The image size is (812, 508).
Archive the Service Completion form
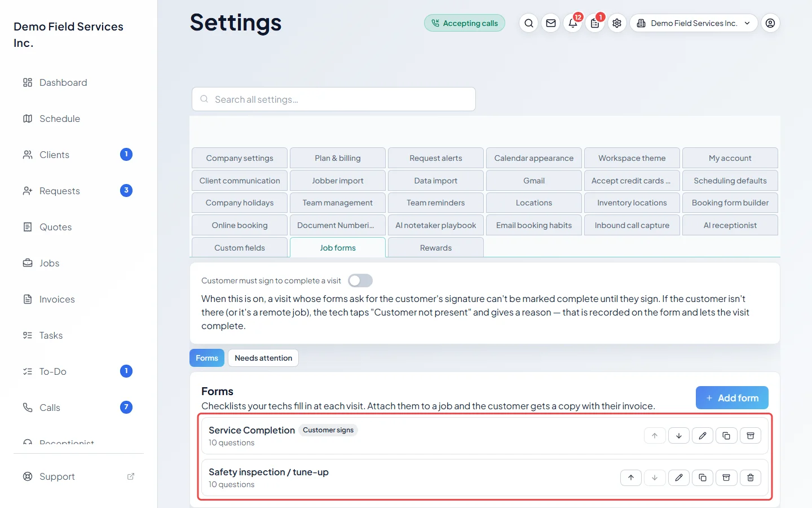click(751, 436)
